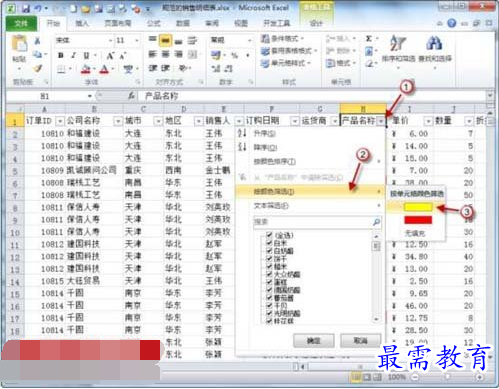Click the Cut scissors icon
499x389 pixels.
pos(37,41)
